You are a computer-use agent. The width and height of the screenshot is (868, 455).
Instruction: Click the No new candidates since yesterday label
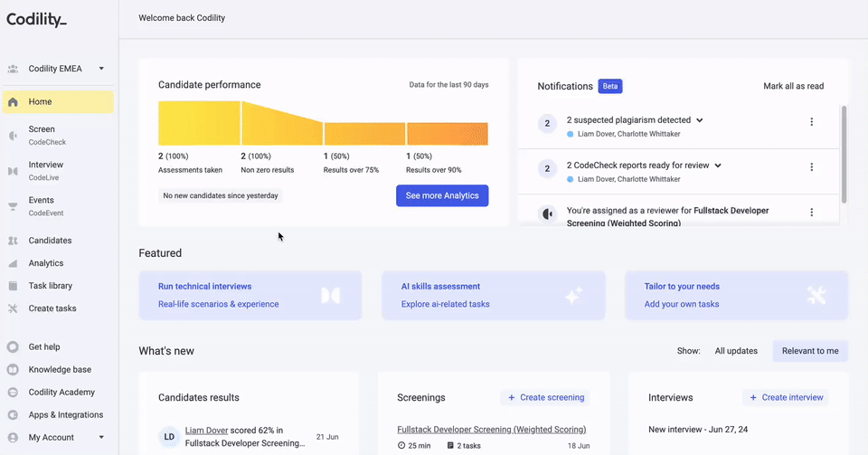(x=221, y=196)
